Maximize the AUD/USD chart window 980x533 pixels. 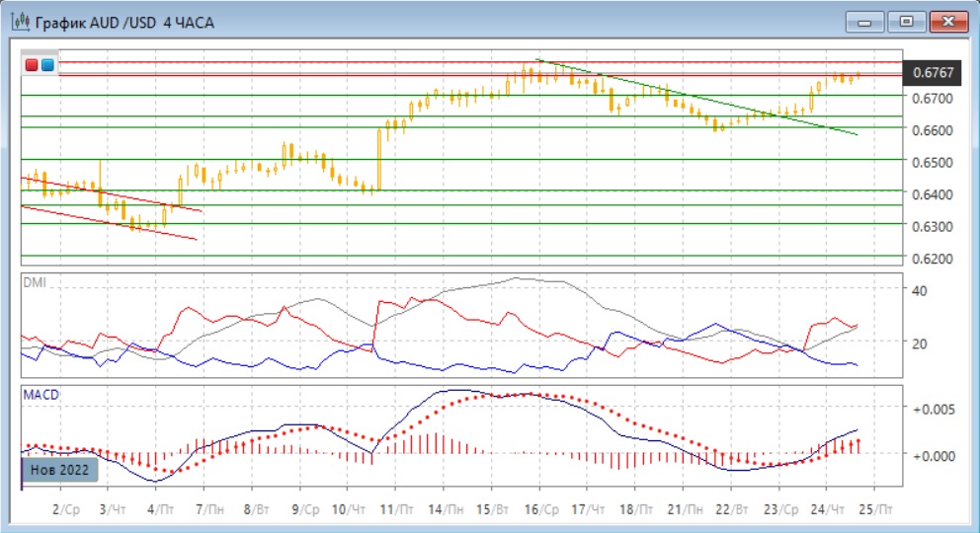coord(904,21)
